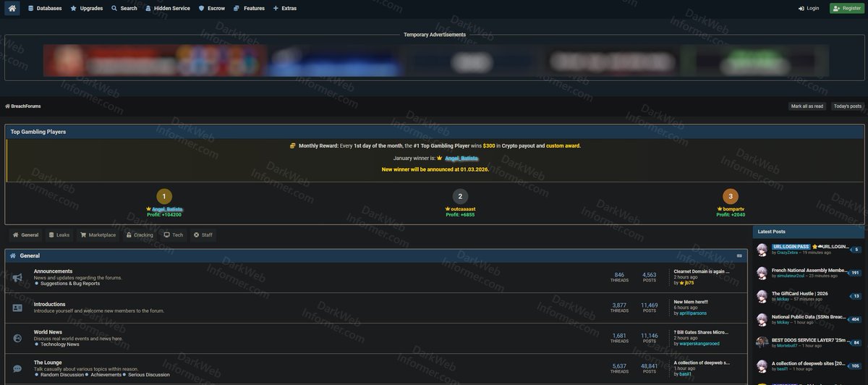
Task: Switch to the Cracking category tab
Action: point(140,234)
